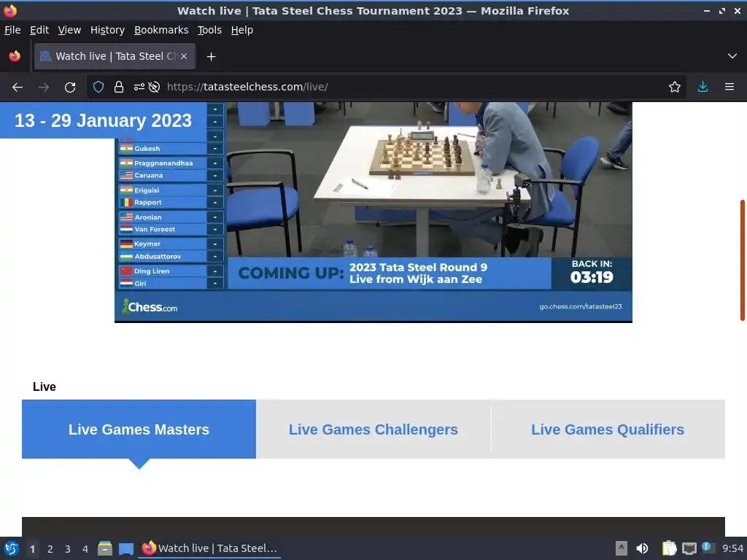Open the removable media eject tray icon
Image resolution: width=747 pixels, height=560 pixels.
coord(622,548)
